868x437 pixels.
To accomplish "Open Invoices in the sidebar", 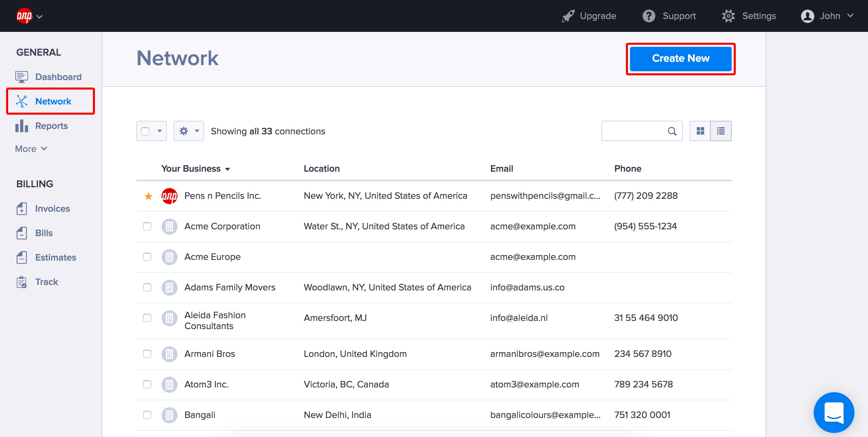I will coord(52,209).
